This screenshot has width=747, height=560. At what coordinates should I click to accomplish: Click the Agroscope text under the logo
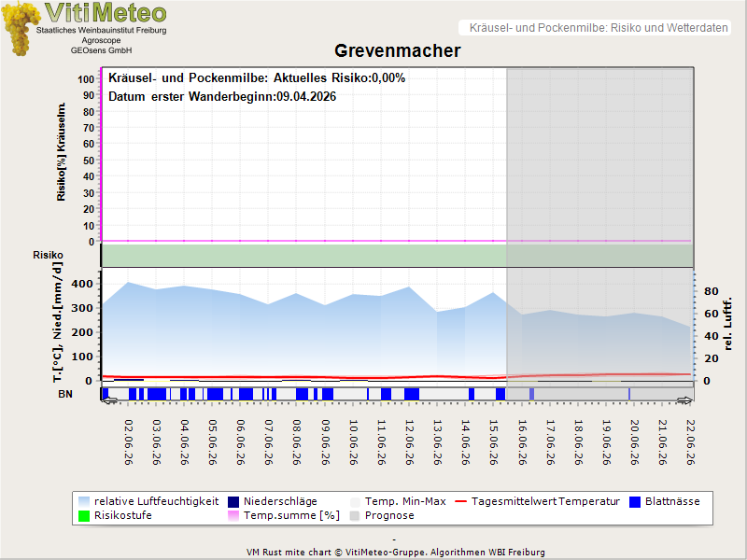click(x=101, y=40)
